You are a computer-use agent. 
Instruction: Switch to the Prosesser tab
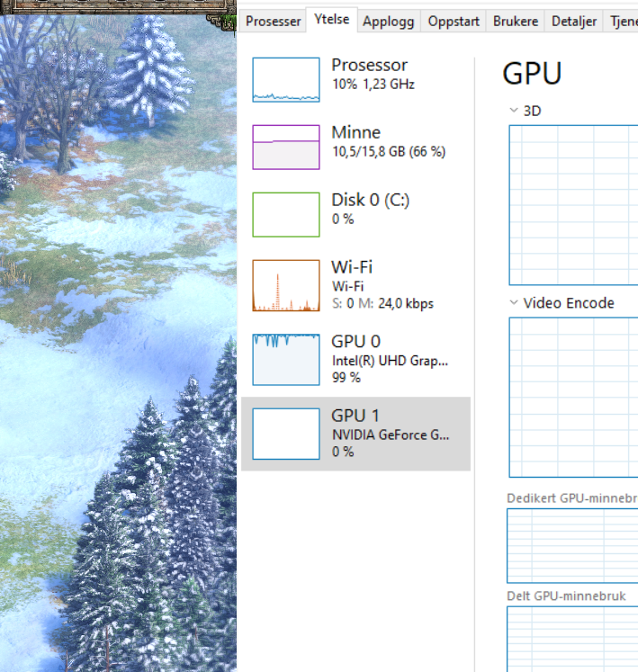[274, 21]
